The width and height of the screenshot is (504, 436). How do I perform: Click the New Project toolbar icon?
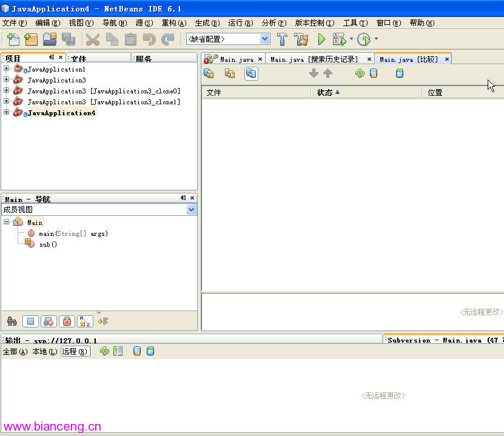31,39
